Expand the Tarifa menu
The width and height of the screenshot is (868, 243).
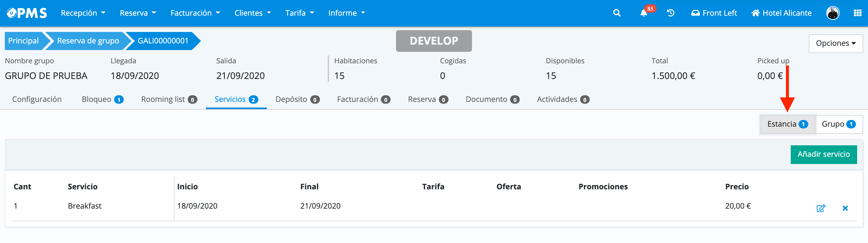point(300,13)
